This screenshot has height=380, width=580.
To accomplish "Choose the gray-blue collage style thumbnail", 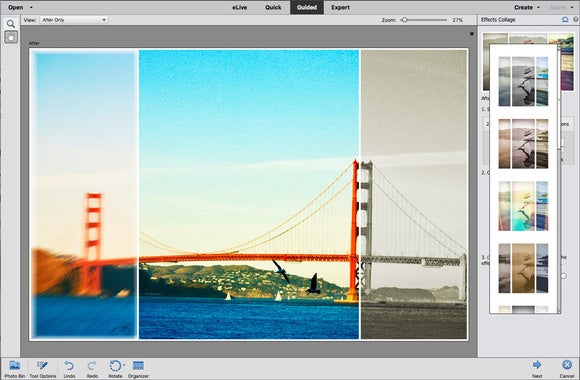I will click(x=523, y=81).
